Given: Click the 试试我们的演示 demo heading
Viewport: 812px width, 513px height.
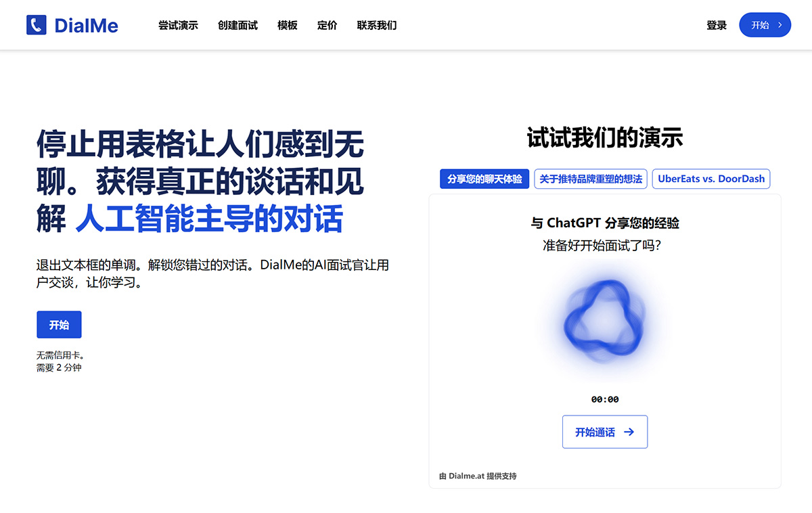Looking at the screenshot, I should click(604, 137).
